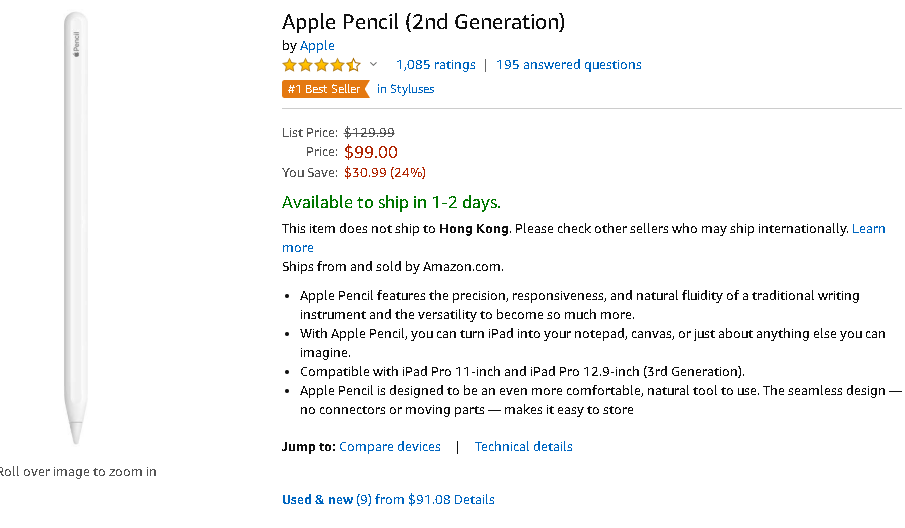
Task: Jump to Compare devices section
Action: 389,447
